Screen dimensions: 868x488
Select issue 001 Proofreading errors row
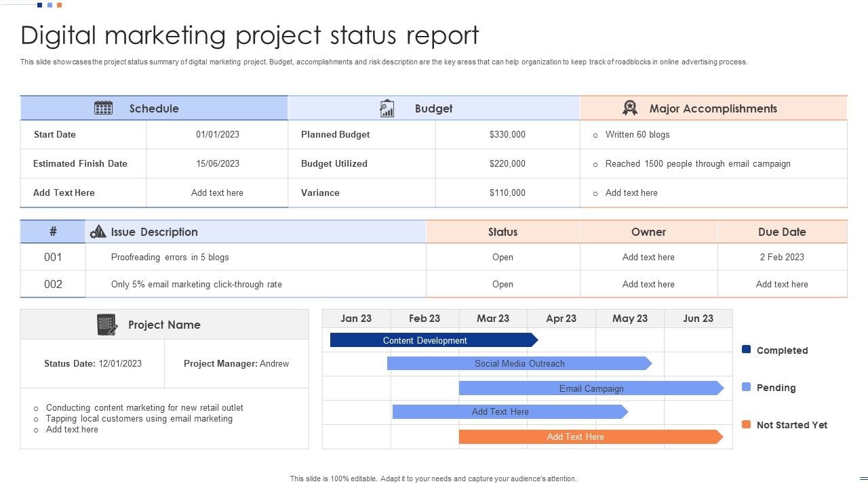click(x=170, y=258)
